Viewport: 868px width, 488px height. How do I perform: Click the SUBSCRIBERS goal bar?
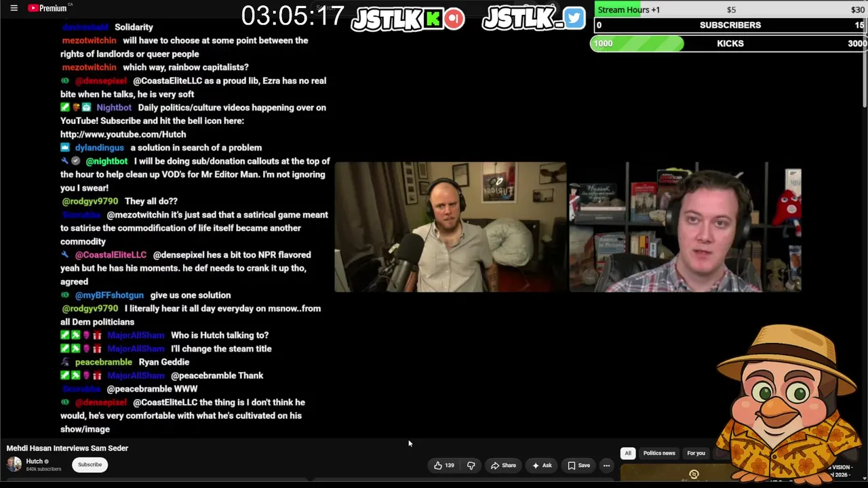coord(730,25)
